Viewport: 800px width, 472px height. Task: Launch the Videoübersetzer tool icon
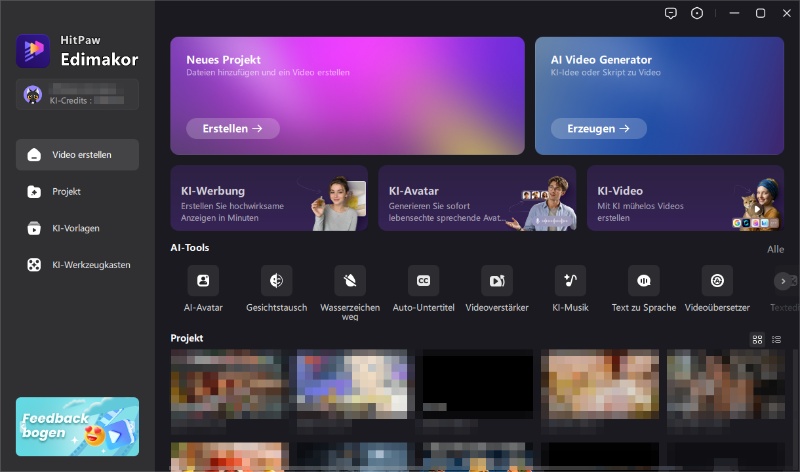pos(717,280)
